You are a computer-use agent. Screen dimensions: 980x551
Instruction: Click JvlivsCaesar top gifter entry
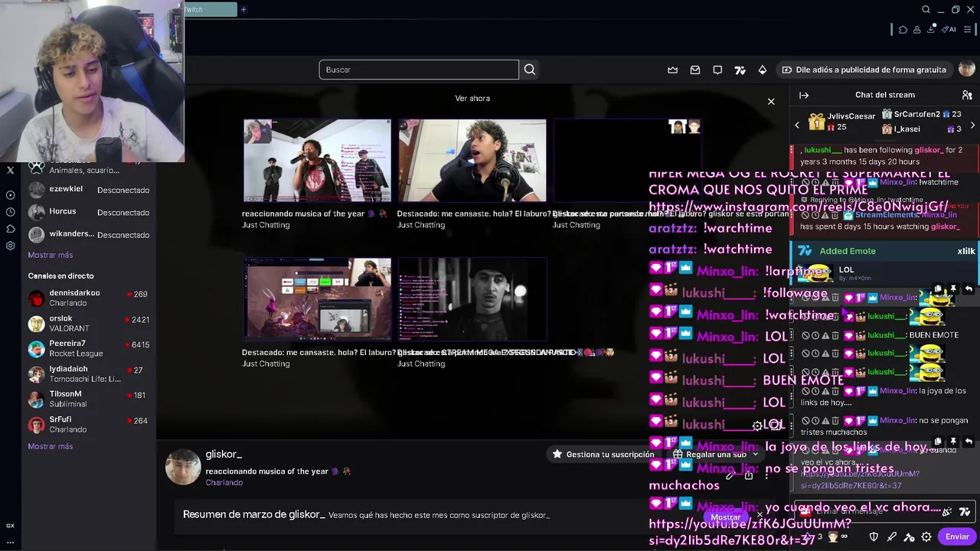click(842, 121)
